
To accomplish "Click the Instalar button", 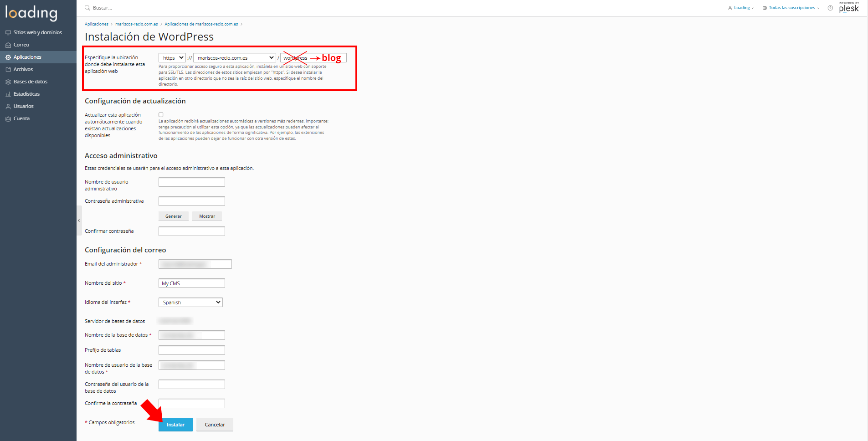I will click(175, 425).
